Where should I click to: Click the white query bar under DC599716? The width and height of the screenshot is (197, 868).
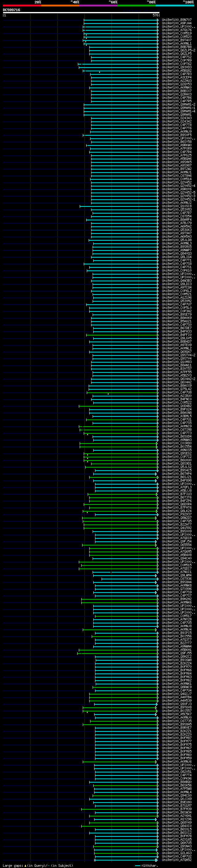(81, 13)
